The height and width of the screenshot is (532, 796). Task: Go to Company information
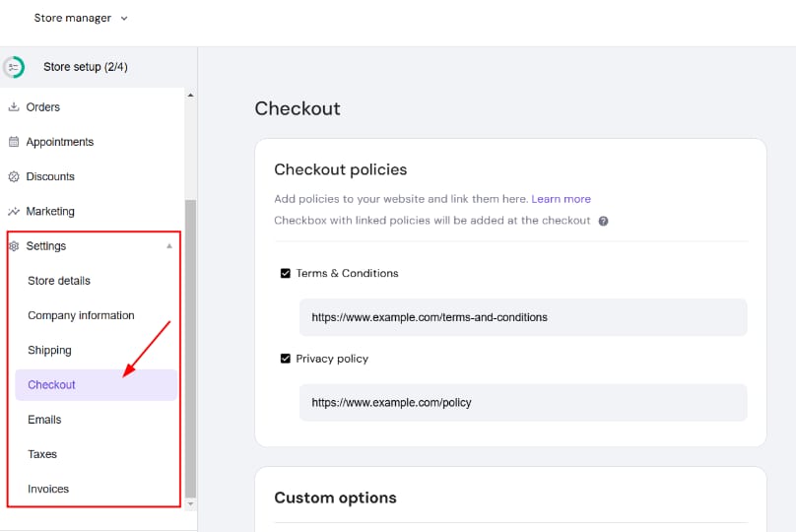pos(81,315)
